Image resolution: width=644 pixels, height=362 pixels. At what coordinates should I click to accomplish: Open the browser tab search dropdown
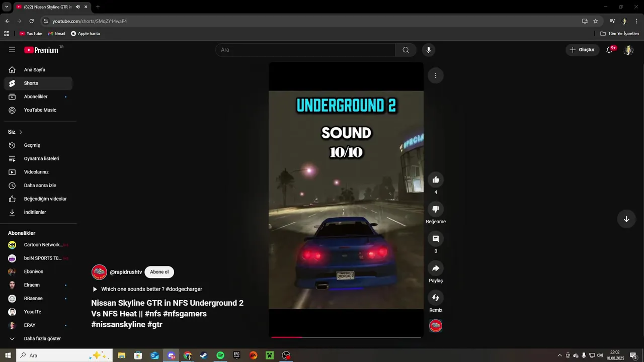[x=7, y=7]
